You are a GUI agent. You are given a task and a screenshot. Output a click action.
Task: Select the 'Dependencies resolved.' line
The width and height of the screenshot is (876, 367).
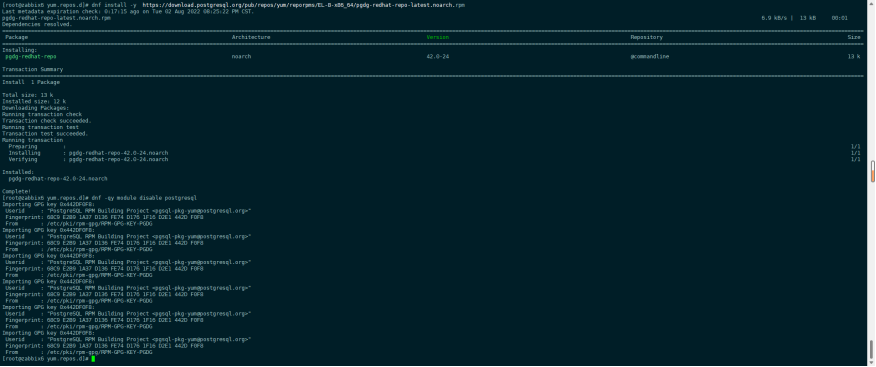click(37, 24)
